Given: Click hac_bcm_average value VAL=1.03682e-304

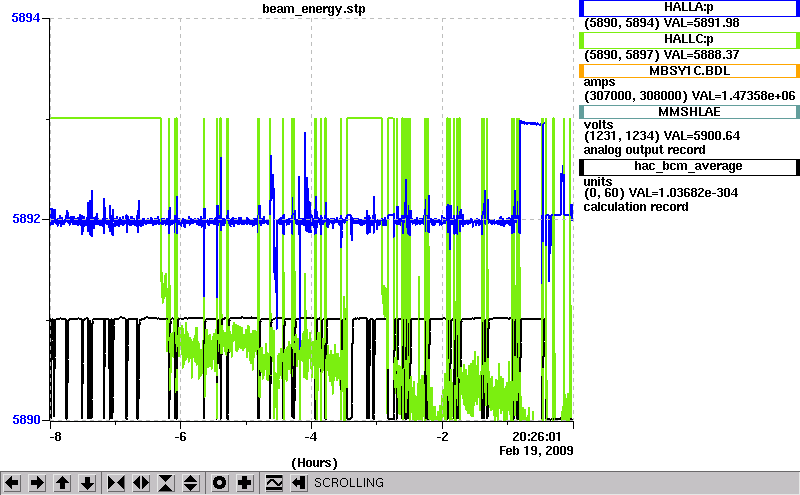Looking at the screenshot, I should pos(683,193).
